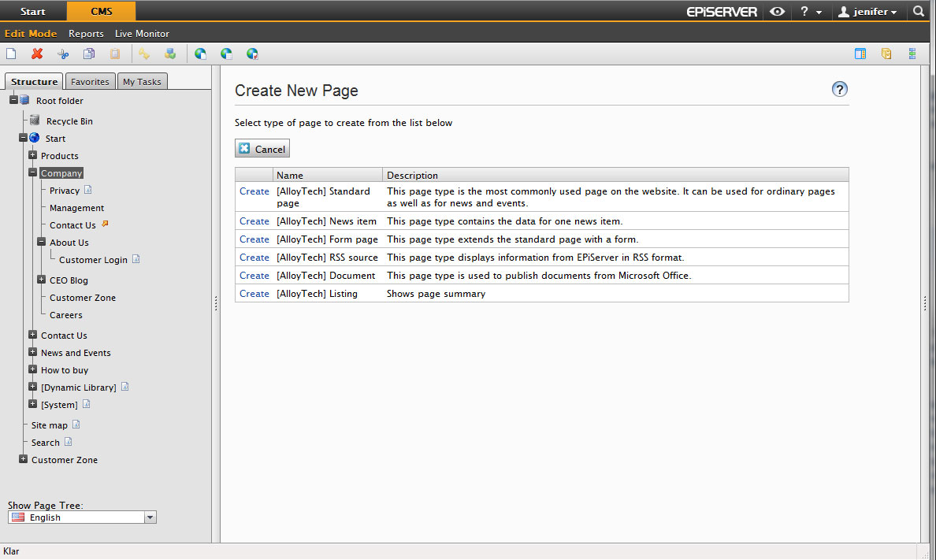Click the new page toolbar icon
The image size is (936, 560).
pos(11,54)
